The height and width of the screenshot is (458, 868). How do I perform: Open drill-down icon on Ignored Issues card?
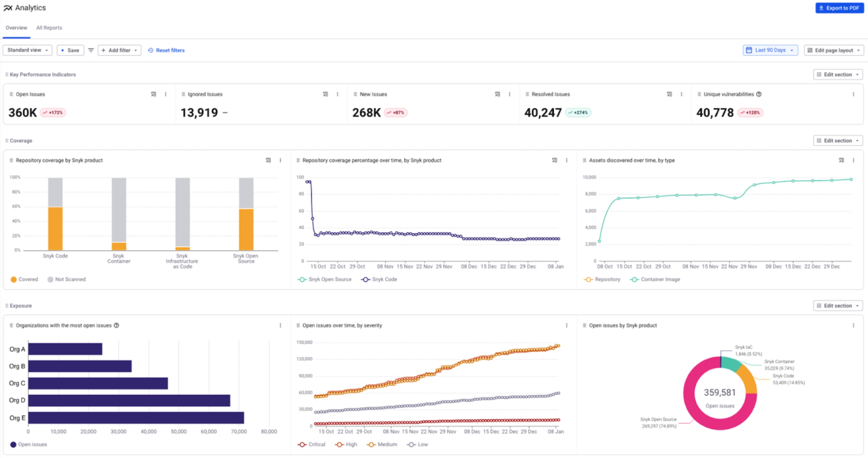(325, 94)
